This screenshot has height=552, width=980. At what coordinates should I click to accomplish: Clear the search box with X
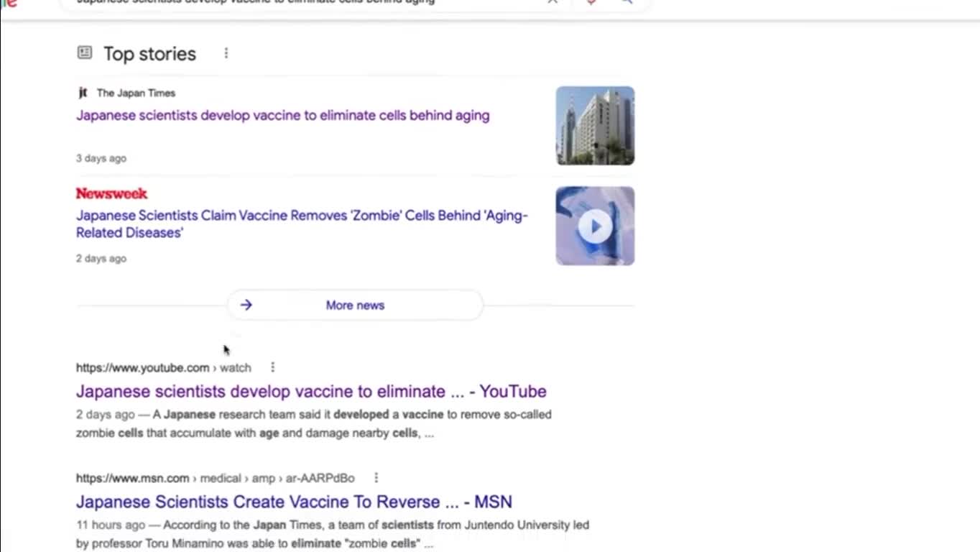(553, 1)
